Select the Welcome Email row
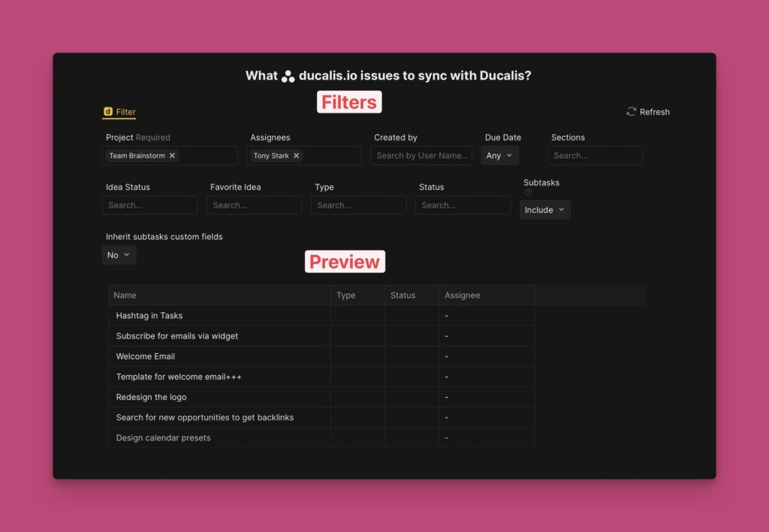 145,356
